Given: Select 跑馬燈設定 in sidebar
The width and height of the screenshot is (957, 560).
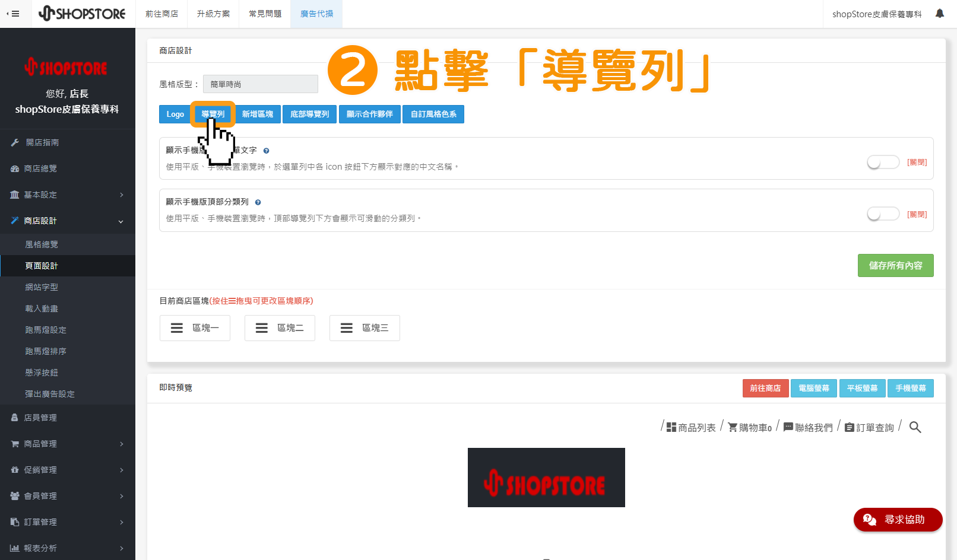Looking at the screenshot, I should click(68, 330).
